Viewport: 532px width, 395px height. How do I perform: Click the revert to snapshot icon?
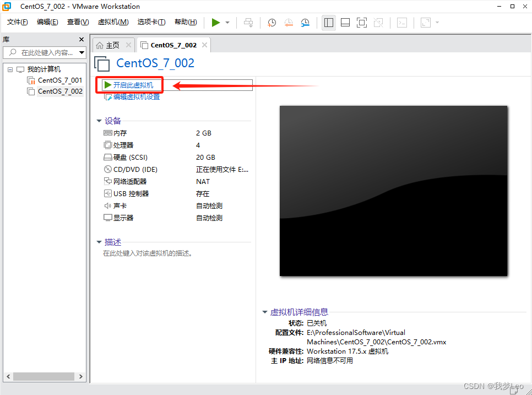click(x=289, y=23)
